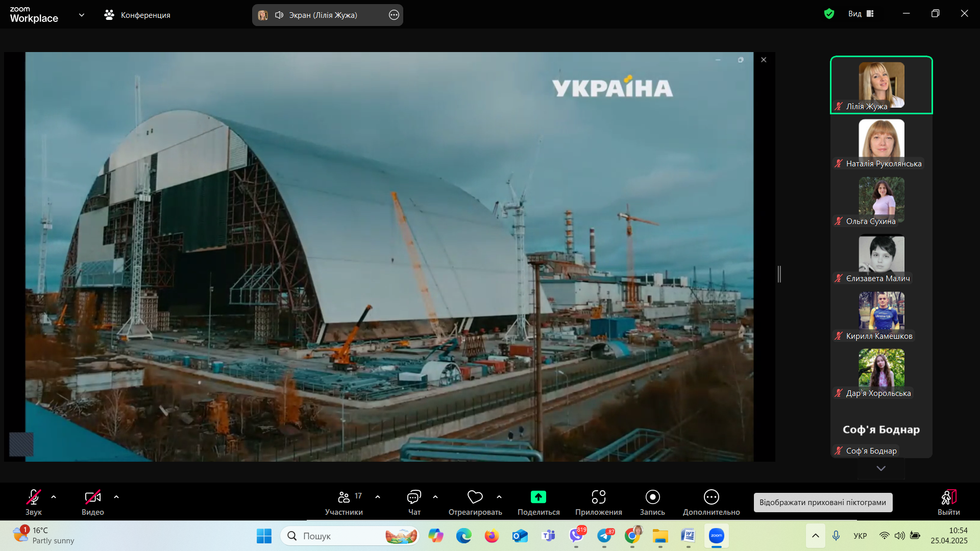Image resolution: width=980 pixels, height=551 pixels.
Task: Click the green Поделиться share screen icon
Action: pos(538,497)
